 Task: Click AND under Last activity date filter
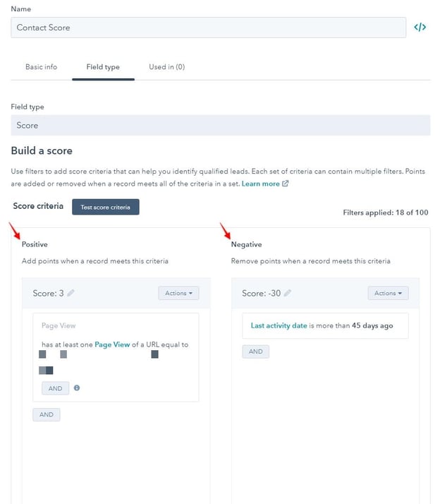click(x=255, y=351)
